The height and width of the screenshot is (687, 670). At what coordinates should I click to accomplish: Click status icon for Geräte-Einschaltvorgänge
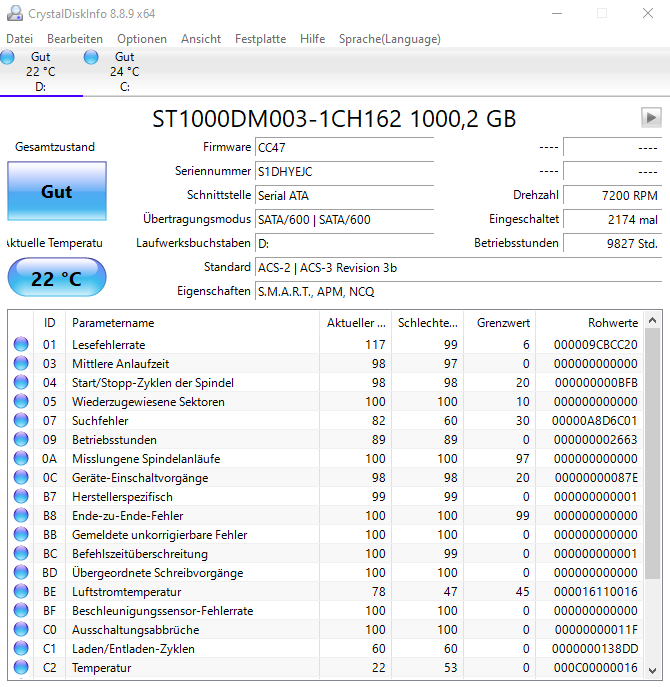pos(21,478)
